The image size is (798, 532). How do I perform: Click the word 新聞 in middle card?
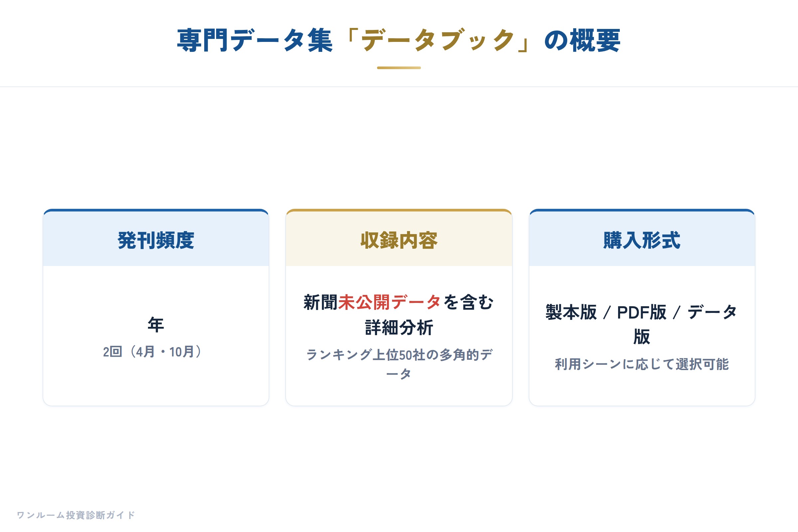[x=321, y=302]
